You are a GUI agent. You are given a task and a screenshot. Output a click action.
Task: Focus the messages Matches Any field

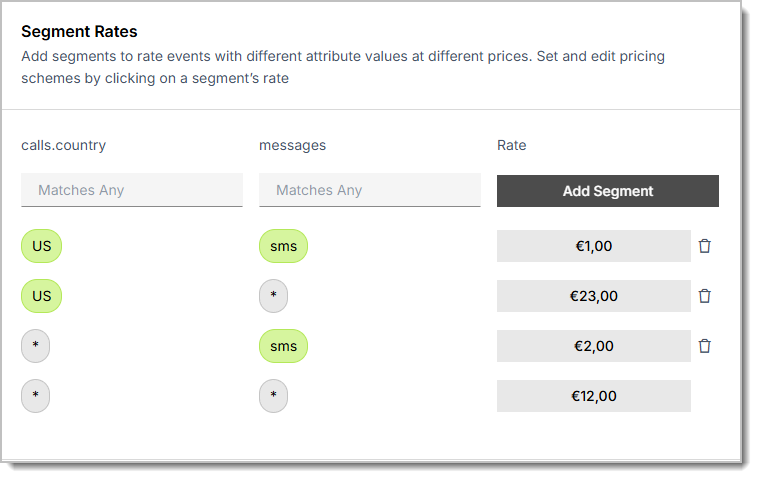coord(370,190)
